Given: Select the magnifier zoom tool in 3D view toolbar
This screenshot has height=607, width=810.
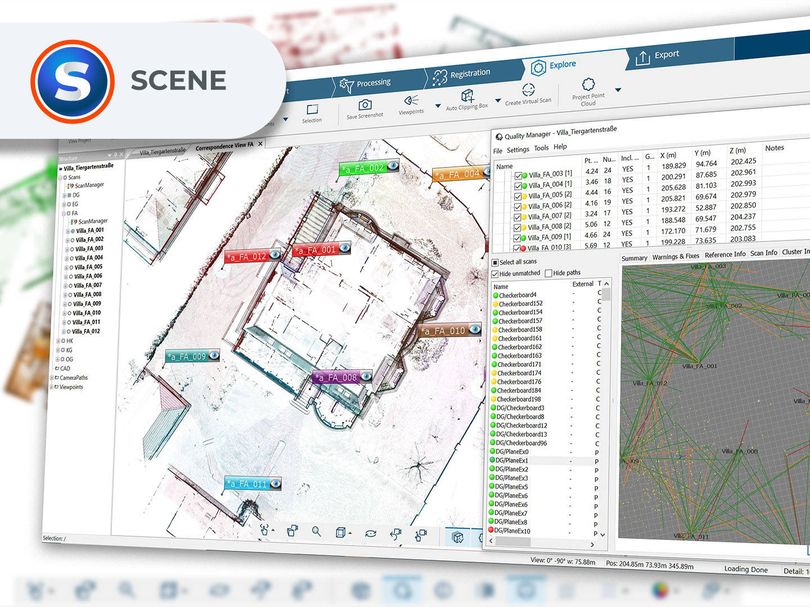Looking at the screenshot, I should [316, 531].
